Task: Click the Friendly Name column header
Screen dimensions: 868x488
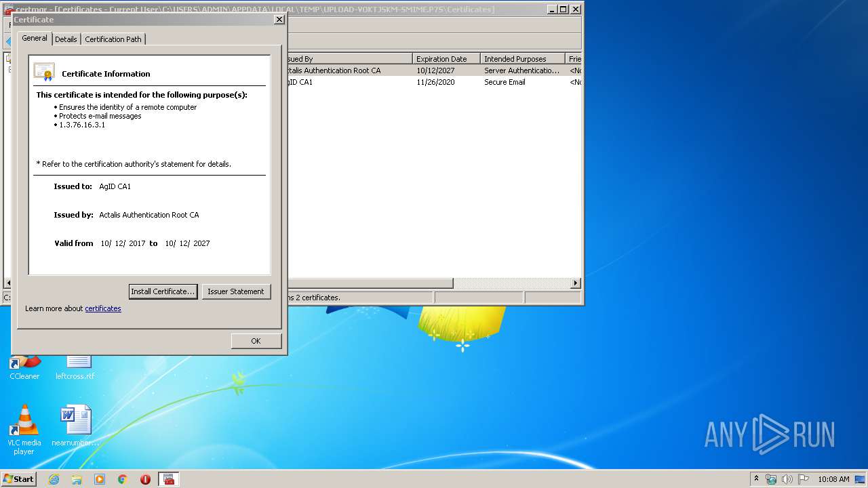Action: tap(574, 59)
